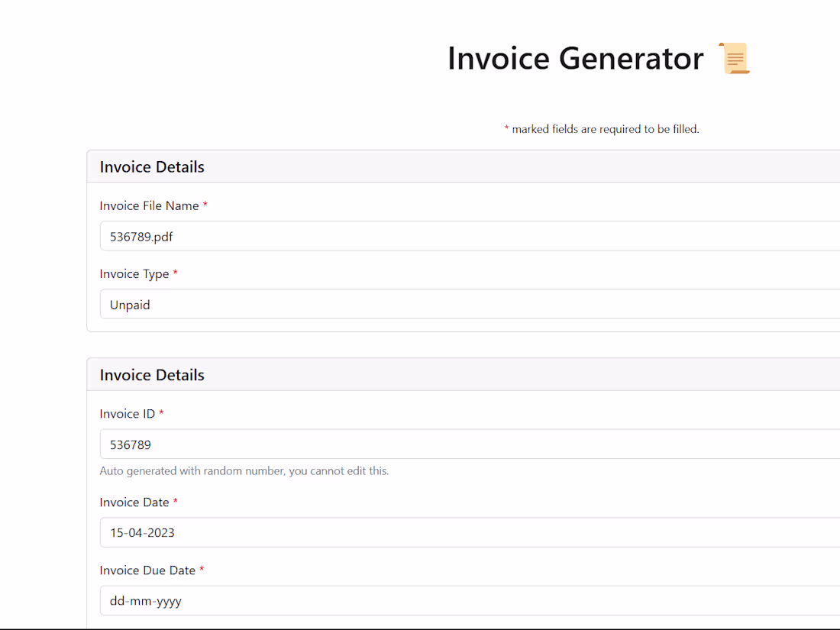The width and height of the screenshot is (840, 630).
Task: Click the Invoice File Name label
Action: [x=147, y=205]
